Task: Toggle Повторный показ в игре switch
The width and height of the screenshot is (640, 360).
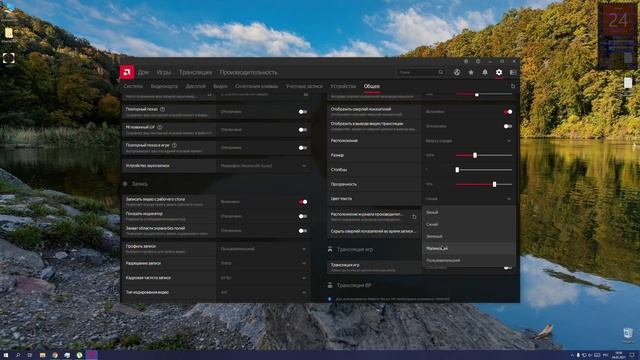Action: [x=302, y=147]
